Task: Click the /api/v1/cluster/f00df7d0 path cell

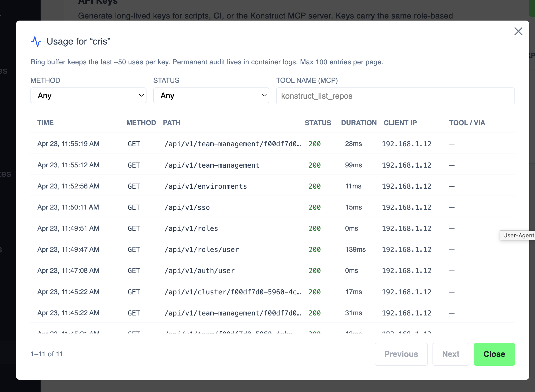Action: point(233,292)
